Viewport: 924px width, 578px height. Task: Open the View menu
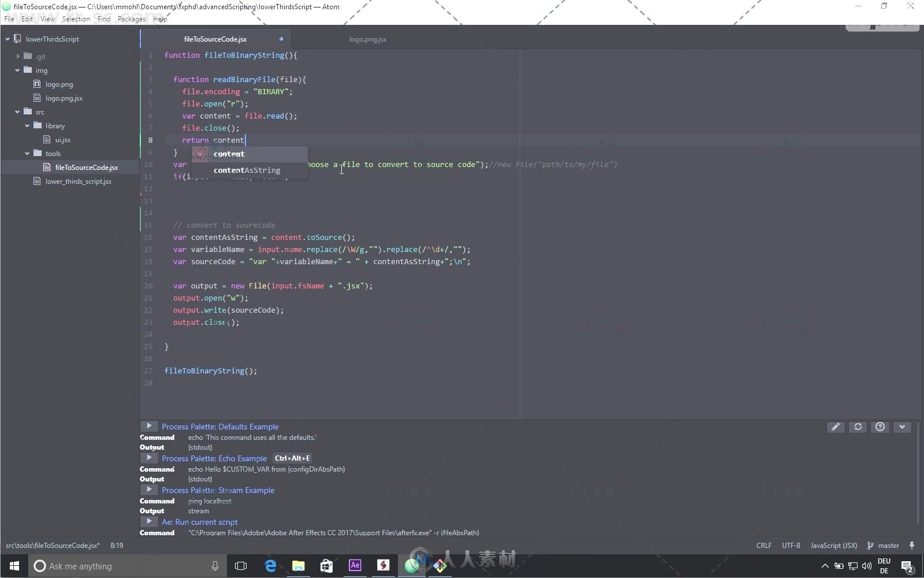point(48,18)
